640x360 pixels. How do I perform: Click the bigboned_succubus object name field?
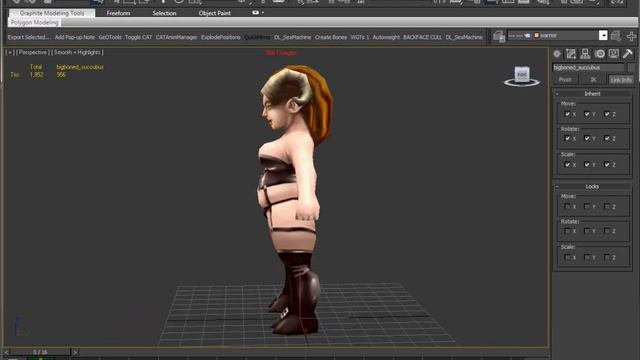589,67
